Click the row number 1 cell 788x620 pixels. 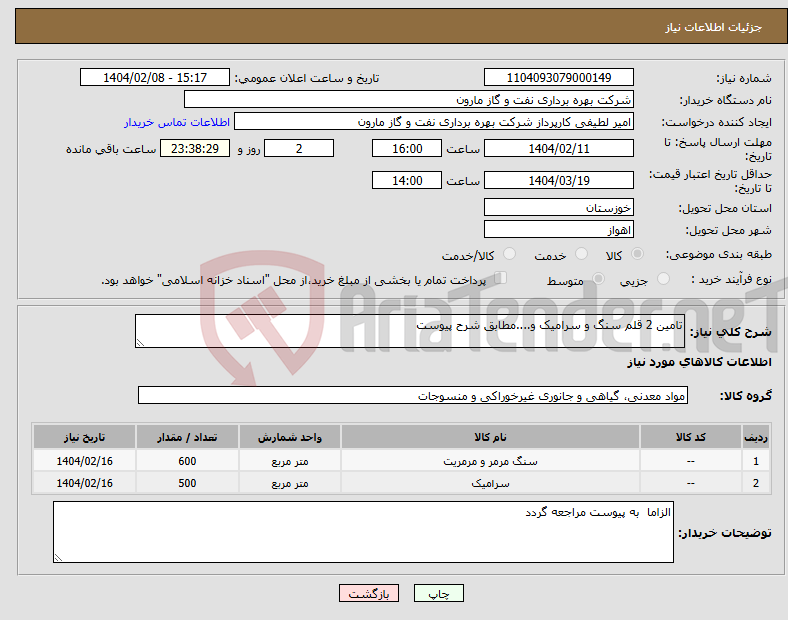click(x=756, y=461)
